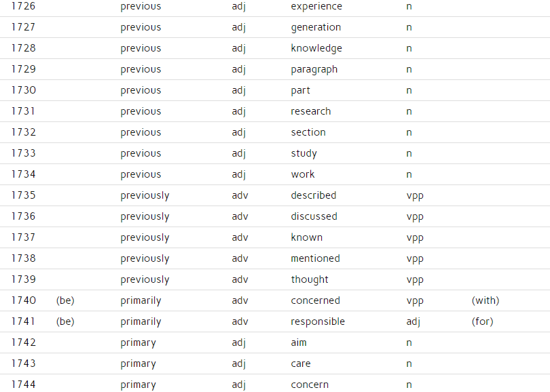This screenshot has width=550, height=392.
Task: Select the word 'study' in row 1733
Action: tap(304, 154)
